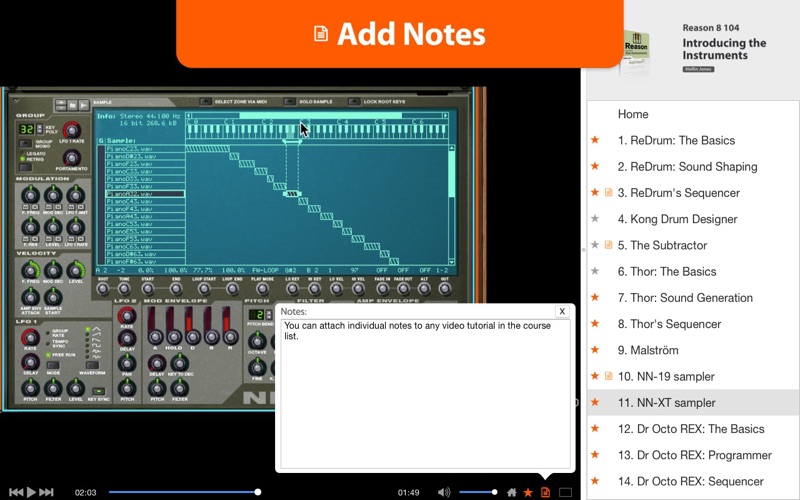Open lesson 2. ReDrum: Sound Shaping
The height and width of the screenshot is (500, 800).
pyautogui.click(x=687, y=166)
